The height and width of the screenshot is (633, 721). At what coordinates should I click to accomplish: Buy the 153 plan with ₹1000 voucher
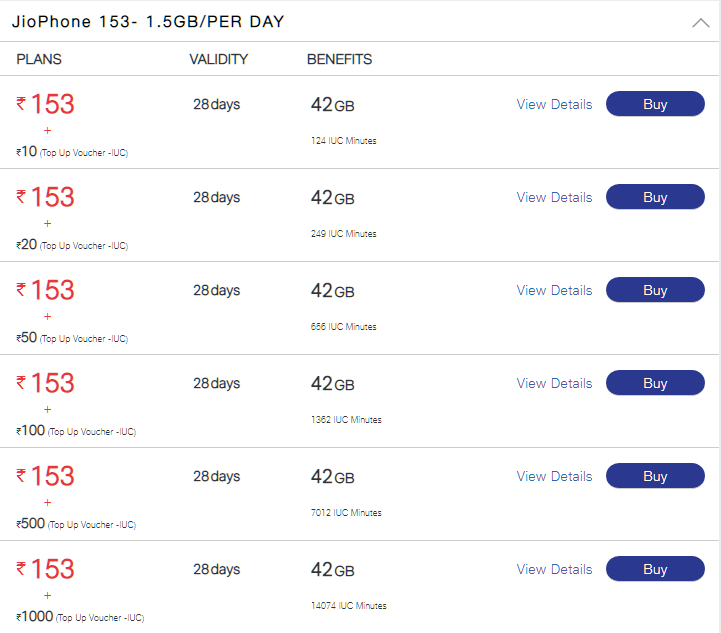[x=655, y=569]
